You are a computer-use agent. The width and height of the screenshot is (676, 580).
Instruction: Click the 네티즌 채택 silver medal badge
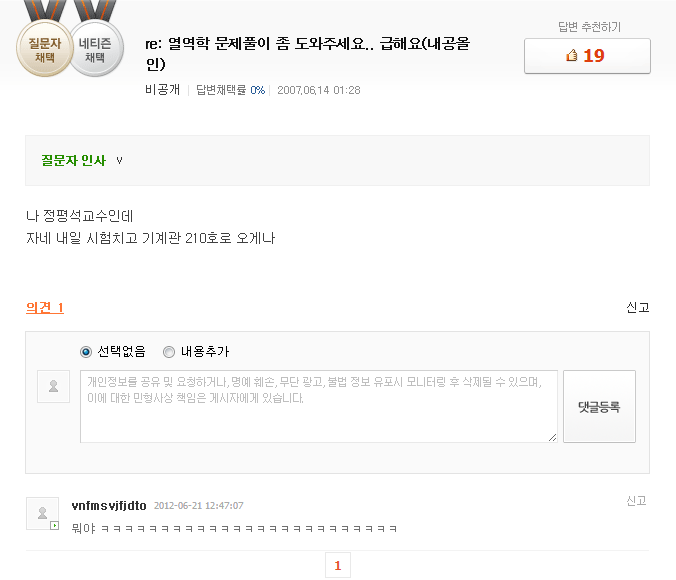pyautogui.click(x=95, y=49)
